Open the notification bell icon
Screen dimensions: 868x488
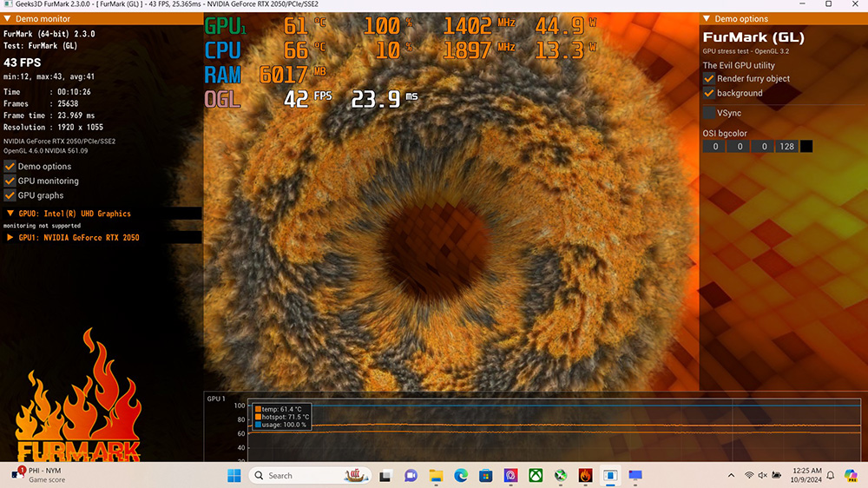point(831,475)
